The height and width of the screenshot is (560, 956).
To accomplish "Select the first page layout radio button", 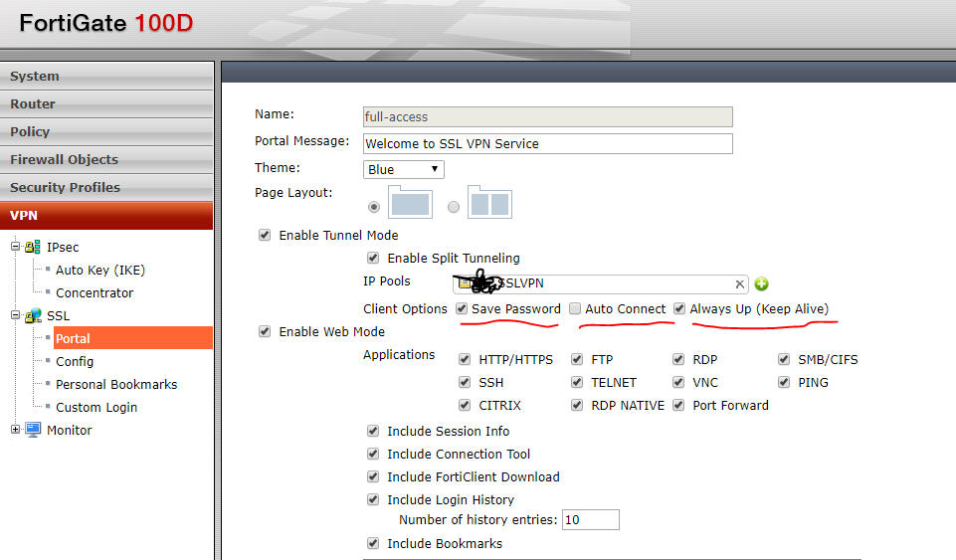I will (374, 207).
